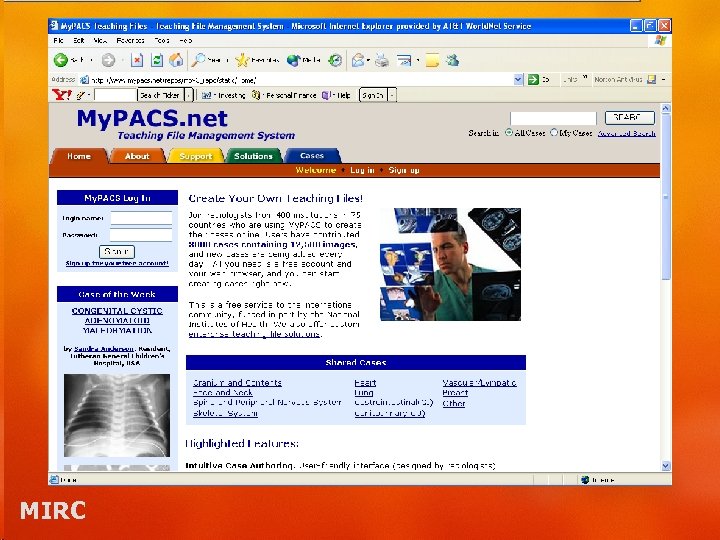This screenshot has height=540, width=720.
Task: Click the Yahoo Y! toolbar logo
Action: tap(62, 95)
